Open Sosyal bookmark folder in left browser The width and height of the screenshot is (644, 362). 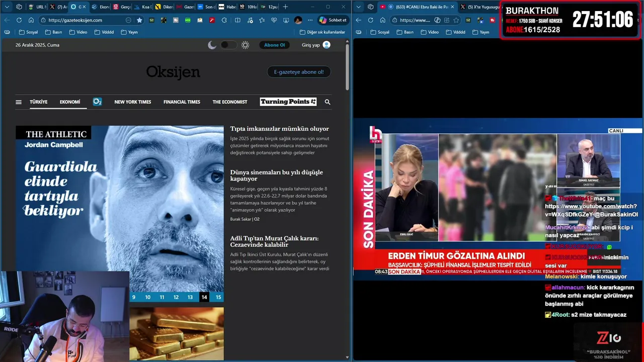pyautogui.click(x=28, y=32)
